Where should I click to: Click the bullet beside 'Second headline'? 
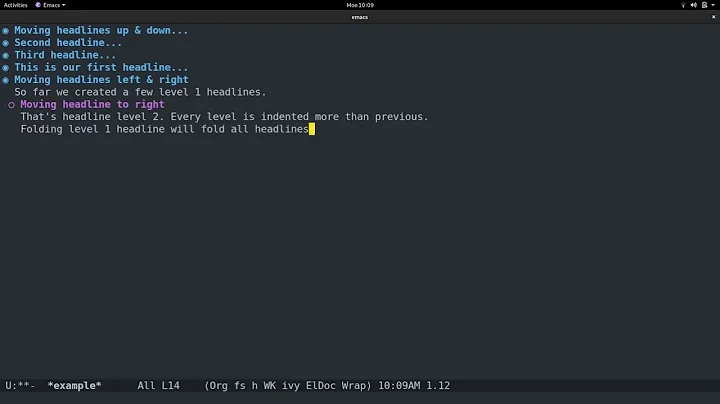click(6, 43)
